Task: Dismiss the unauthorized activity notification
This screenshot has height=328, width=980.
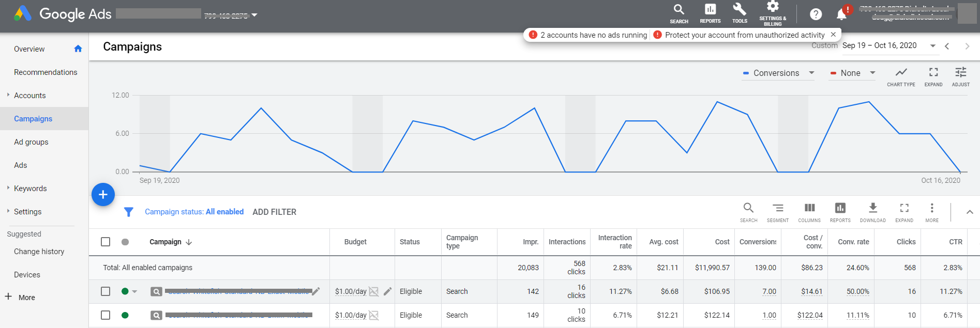Action: click(833, 35)
